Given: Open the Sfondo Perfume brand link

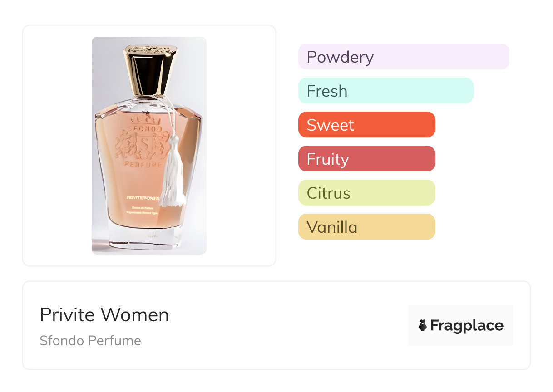Looking at the screenshot, I should pyautogui.click(x=90, y=341).
